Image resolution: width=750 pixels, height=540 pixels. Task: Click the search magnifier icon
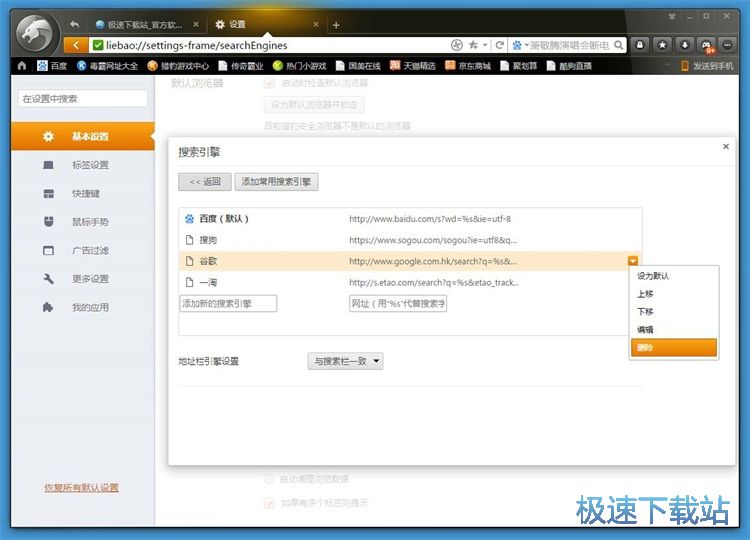(x=618, y=45)
